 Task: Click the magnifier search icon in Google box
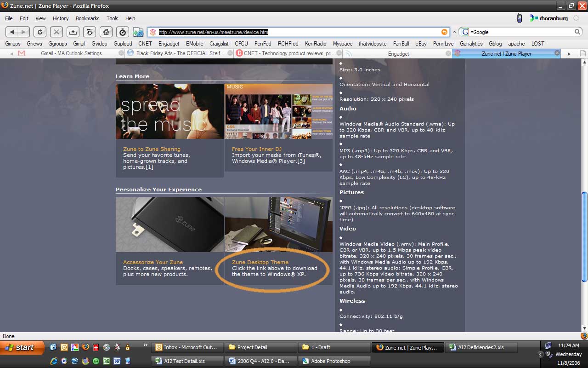(577, 32)
